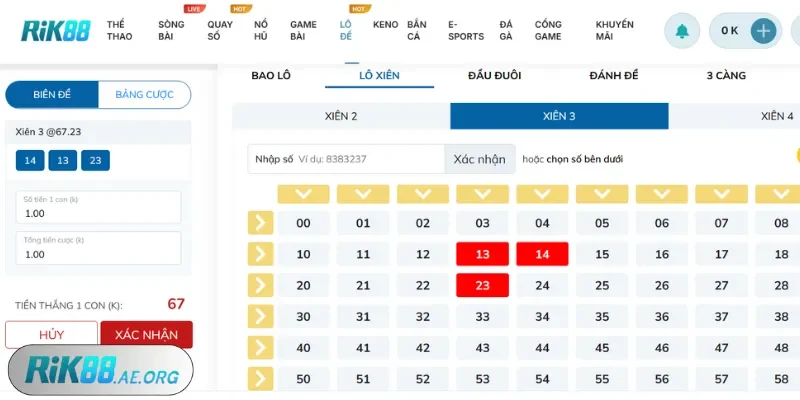Deselect the highlighted number 14
Viewport: 800px width, 400px height.
tap(542, 254)
